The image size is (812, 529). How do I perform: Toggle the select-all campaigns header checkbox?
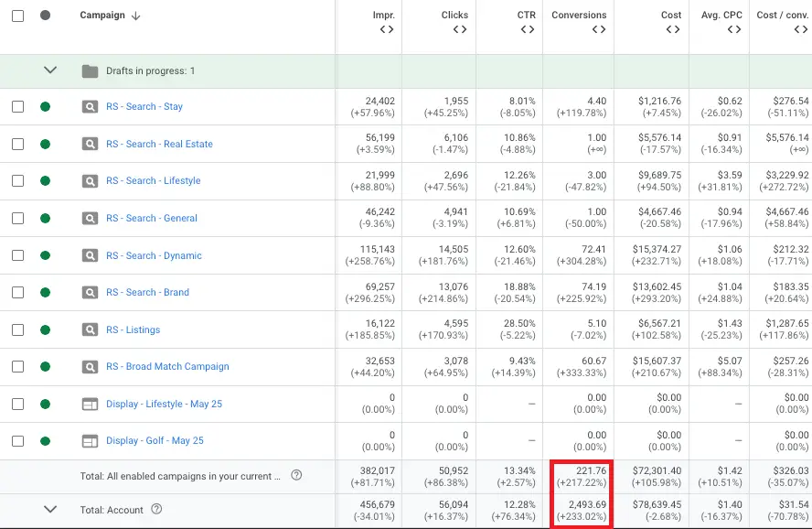[x=17, y=16]
